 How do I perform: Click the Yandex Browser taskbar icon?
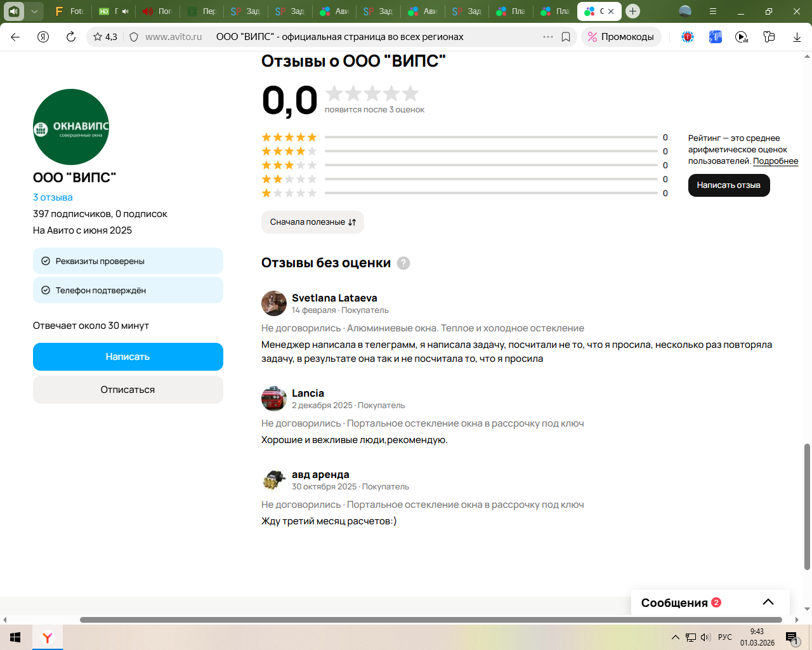click(48, 637)
